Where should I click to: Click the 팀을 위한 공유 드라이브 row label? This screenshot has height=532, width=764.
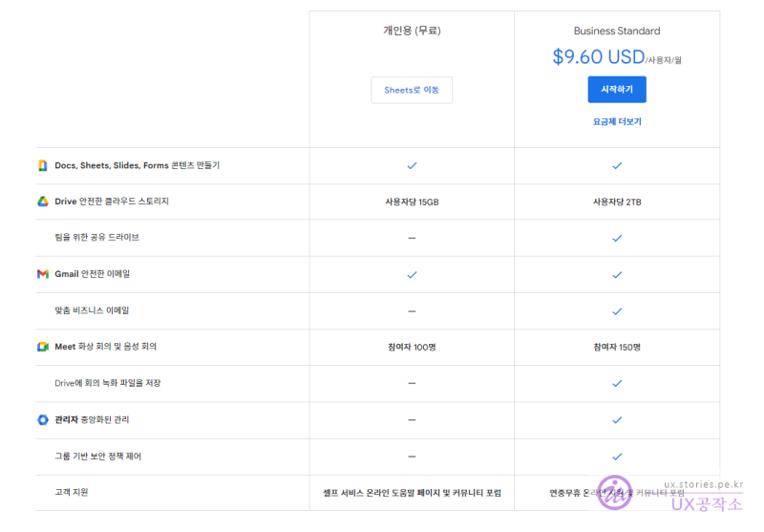point(96,237)
